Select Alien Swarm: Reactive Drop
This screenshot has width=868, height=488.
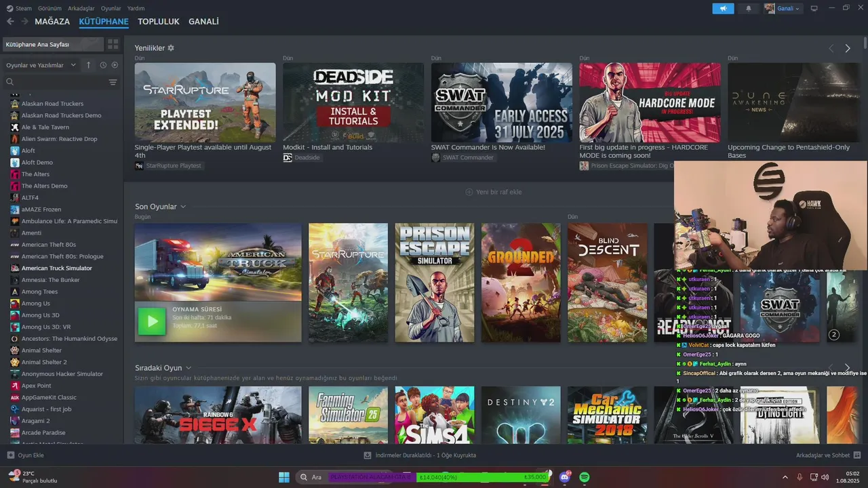tap(59, 139)
